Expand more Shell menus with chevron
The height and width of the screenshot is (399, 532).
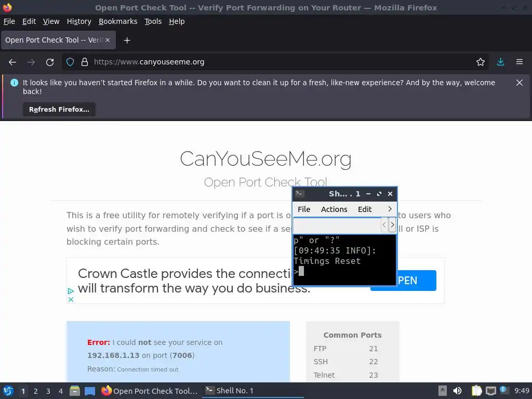pos(390,209)
